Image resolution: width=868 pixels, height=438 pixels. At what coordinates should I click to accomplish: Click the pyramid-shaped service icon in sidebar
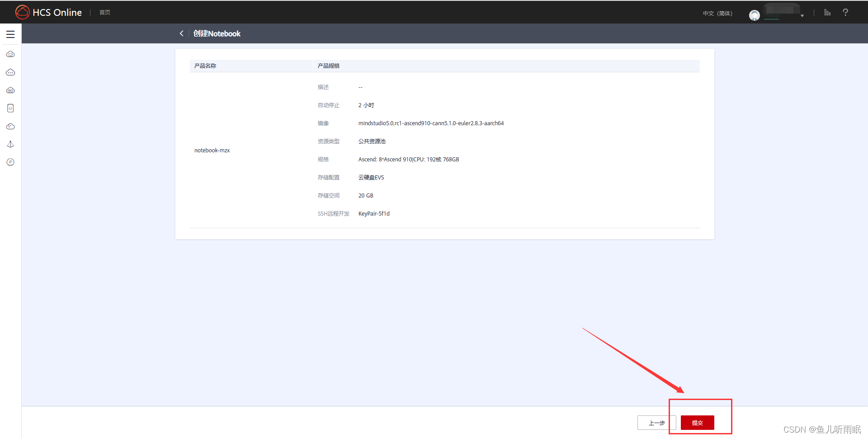(x=10, y=144)
